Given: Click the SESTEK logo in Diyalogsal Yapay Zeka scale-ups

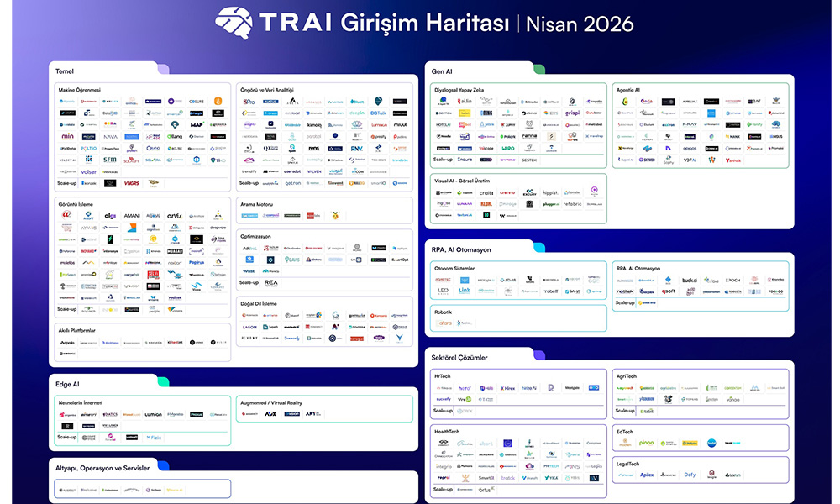Looking at the screenshot, I should 529,160.
